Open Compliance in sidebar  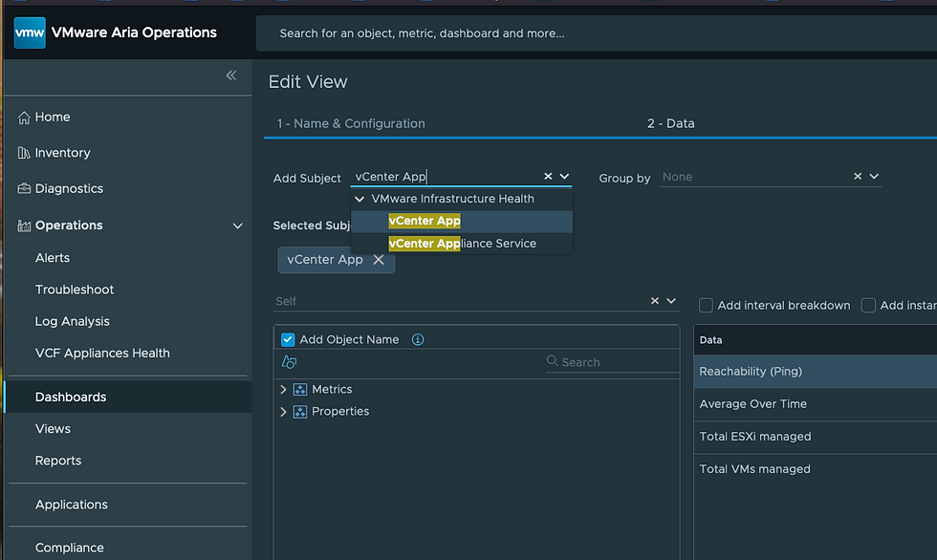[x=69, y=548]
